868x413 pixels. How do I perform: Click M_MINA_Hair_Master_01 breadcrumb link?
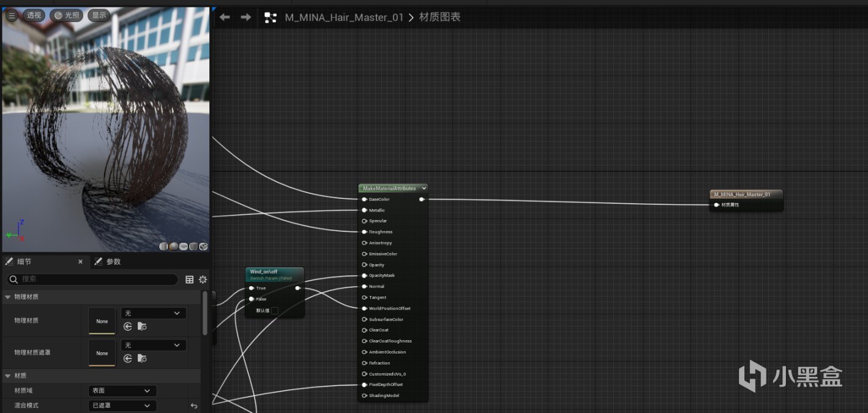click(344, 17)
